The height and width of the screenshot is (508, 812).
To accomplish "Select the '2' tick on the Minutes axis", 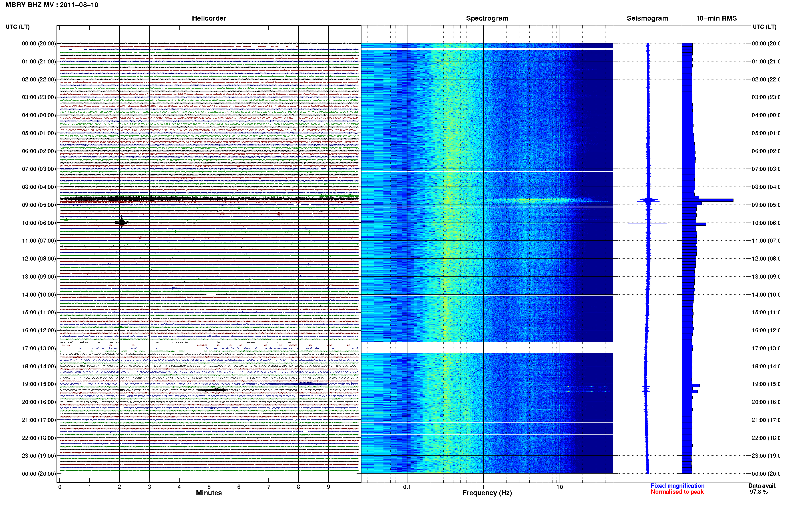I will pos(120,487).
